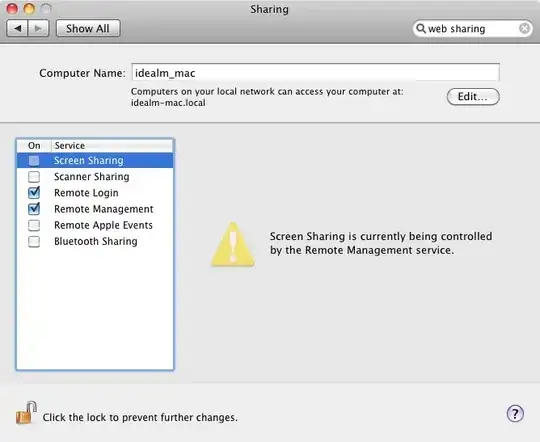Select the Remote Management service row
Image resolution: width=540 pixels, height=442 pixels.
95,209
